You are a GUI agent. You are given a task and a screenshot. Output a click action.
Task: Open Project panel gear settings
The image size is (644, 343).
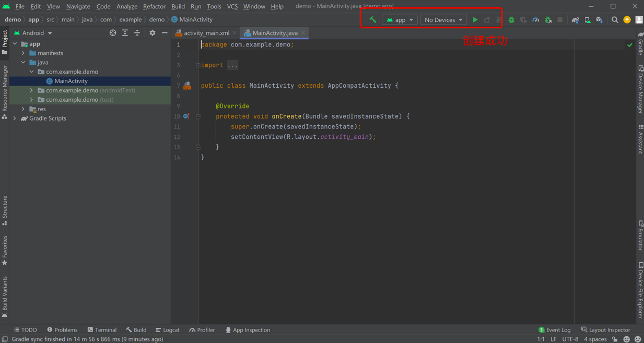coord(153,33)
